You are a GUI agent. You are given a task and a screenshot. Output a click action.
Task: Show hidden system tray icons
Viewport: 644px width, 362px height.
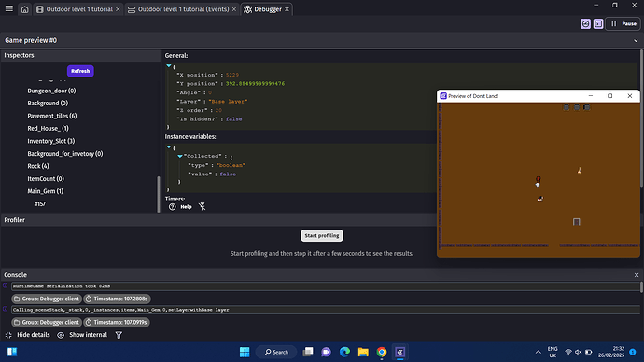pos(538,352)
